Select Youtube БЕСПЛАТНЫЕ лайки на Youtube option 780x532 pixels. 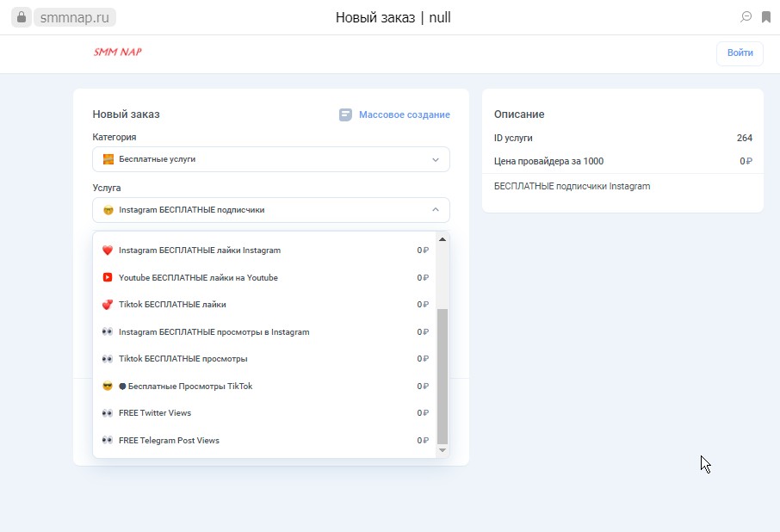point(266,277)
